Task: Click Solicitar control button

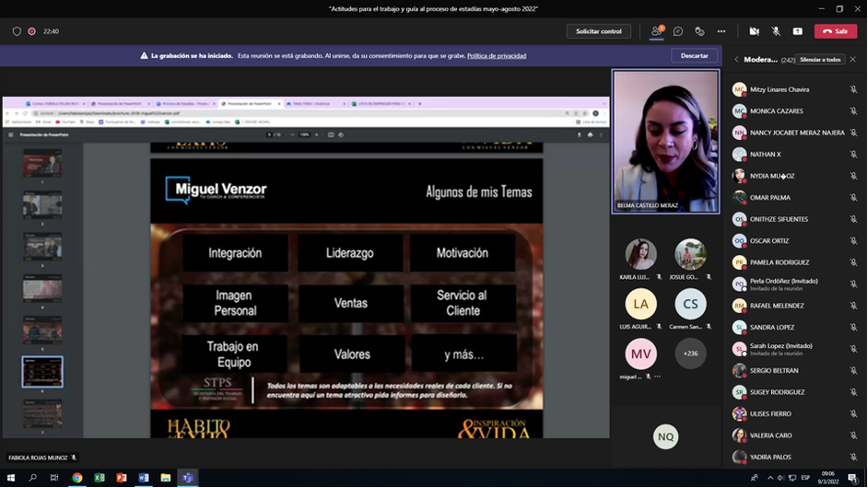Action: pyautogui.click(x=599, y=31)
